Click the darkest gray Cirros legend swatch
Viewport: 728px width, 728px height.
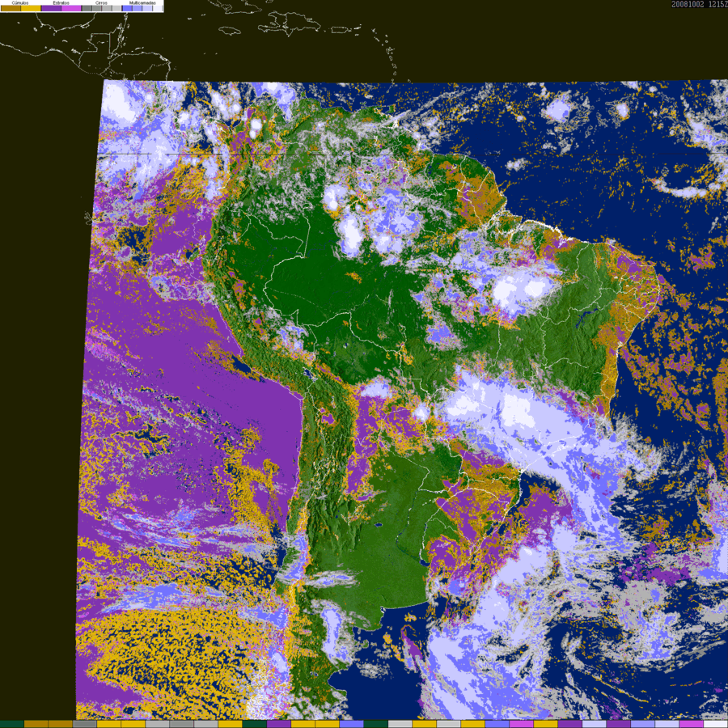pos(87,8)
